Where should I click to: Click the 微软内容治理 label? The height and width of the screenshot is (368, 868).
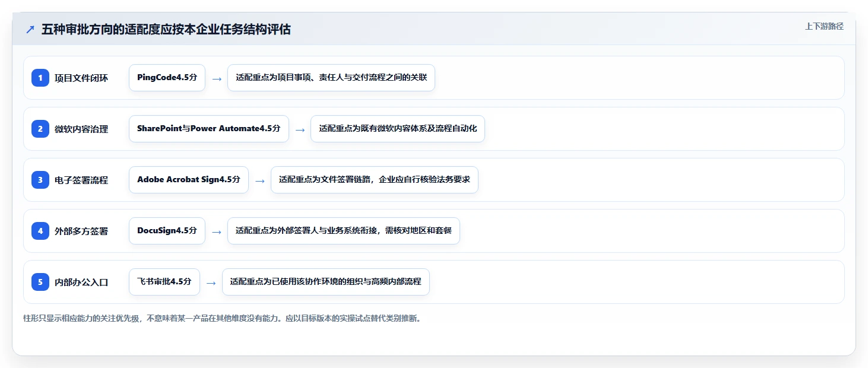81,129
